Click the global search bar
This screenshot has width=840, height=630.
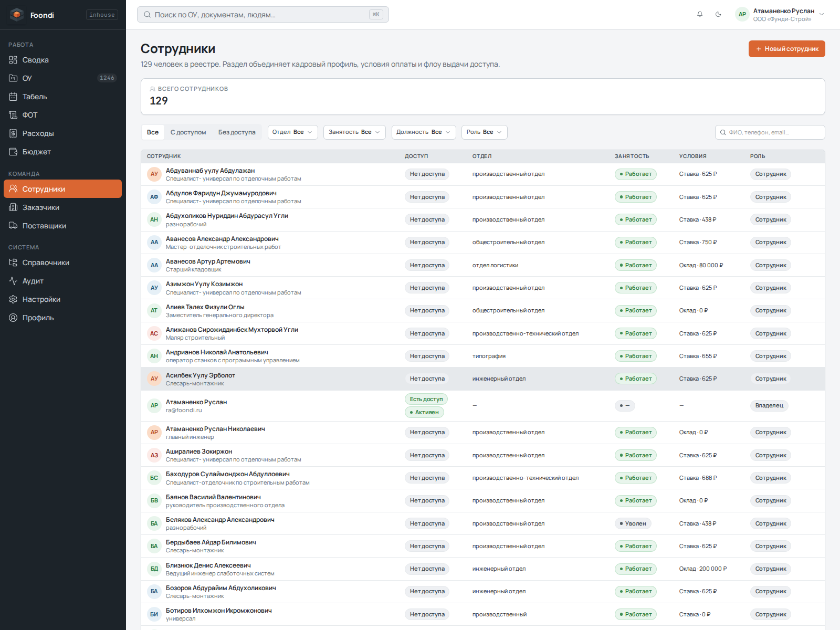click(x=262, y=15)
